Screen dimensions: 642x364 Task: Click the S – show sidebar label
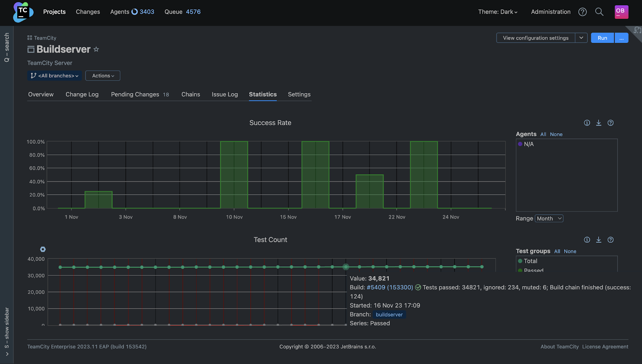(7, 328)
